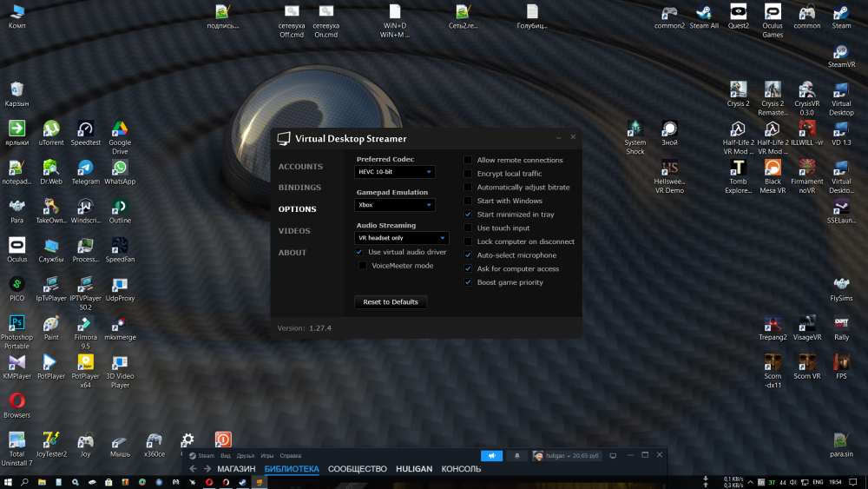The image size is (868, 489).
Task: Select FlySims desktop icon
Action: pyautogui.click(x=841, y=289)
